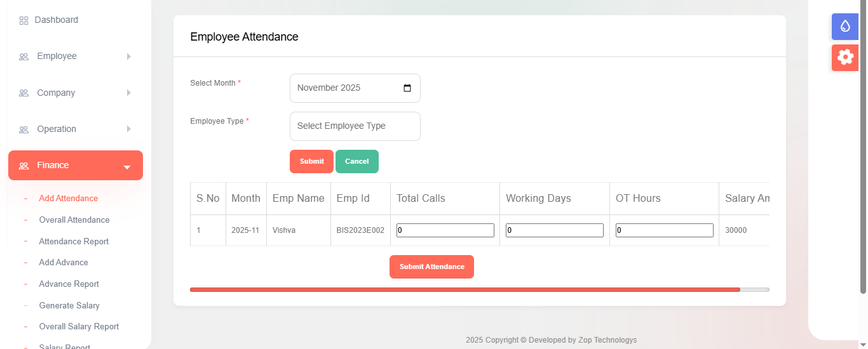Click the horizontal table scrollbar
The height and width of the screenshot is (349, 868).
tap(465, 289)
